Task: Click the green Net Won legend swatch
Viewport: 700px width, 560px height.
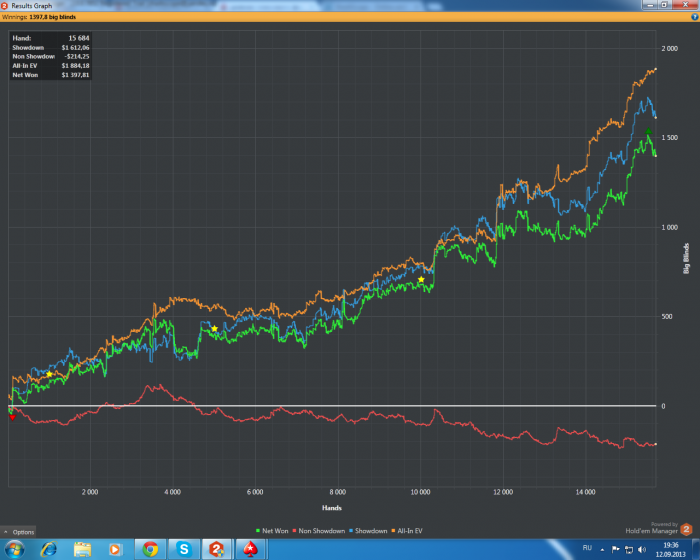Action: [258, 531]
